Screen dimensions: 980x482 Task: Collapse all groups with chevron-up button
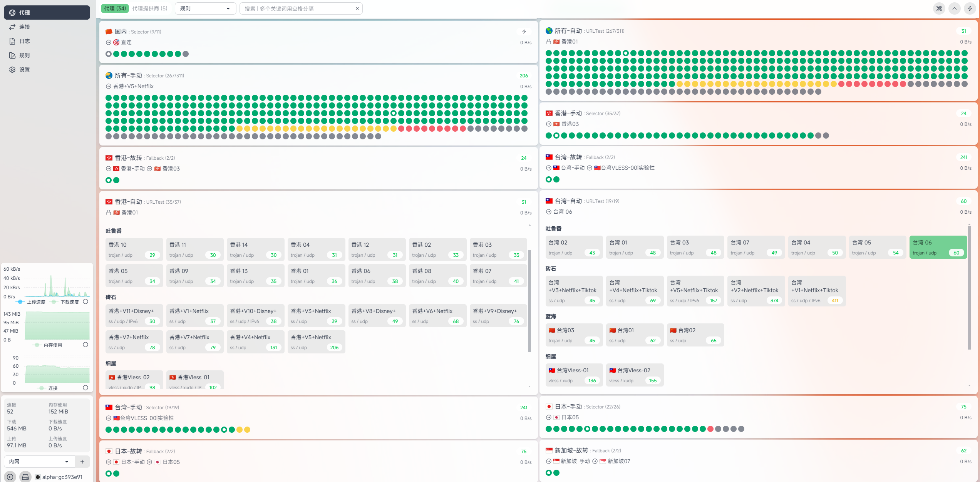click(954, 8)
